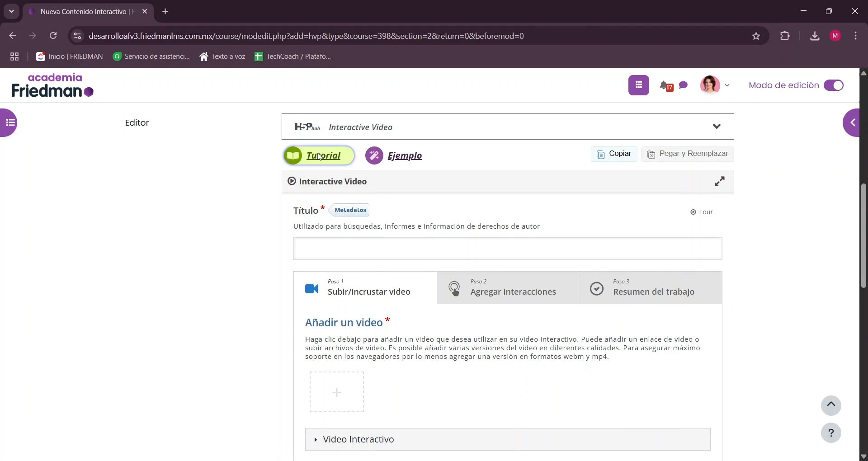Click the address bar URL
The height and width of the screenshot is (461, 868).
point(306,36)
